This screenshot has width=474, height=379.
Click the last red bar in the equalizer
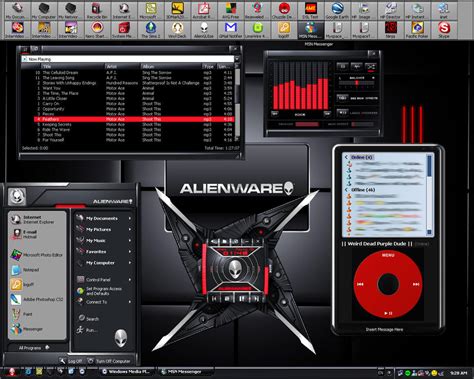pyautogui.click(x=326, y=94)
